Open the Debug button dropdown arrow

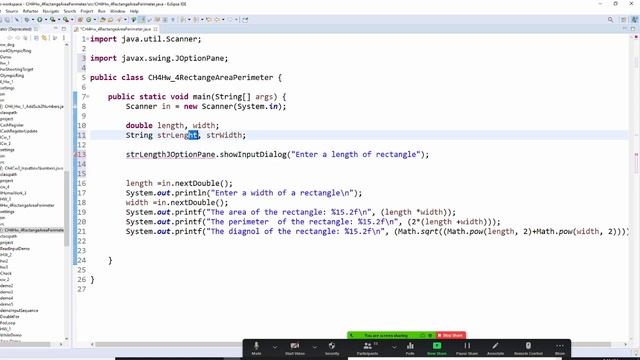(33, 20)
